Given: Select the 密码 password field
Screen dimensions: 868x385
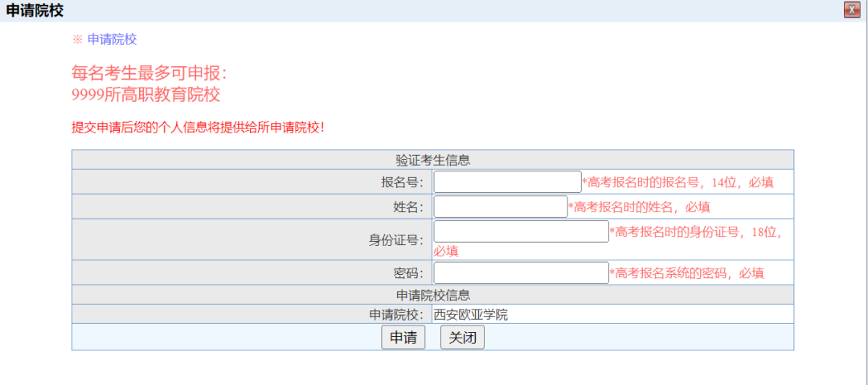Looking at the screenshot, I should pyautogui.click(x=521, y=272).
